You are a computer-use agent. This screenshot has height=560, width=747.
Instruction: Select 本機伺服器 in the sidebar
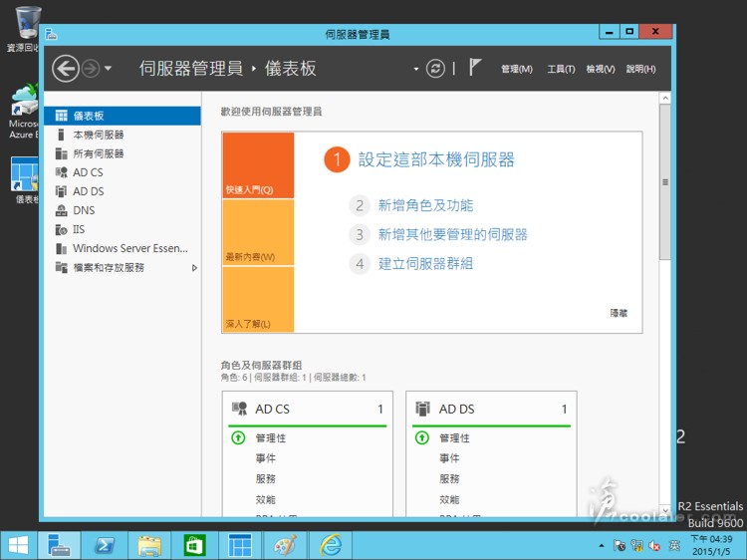pos(123,135)
